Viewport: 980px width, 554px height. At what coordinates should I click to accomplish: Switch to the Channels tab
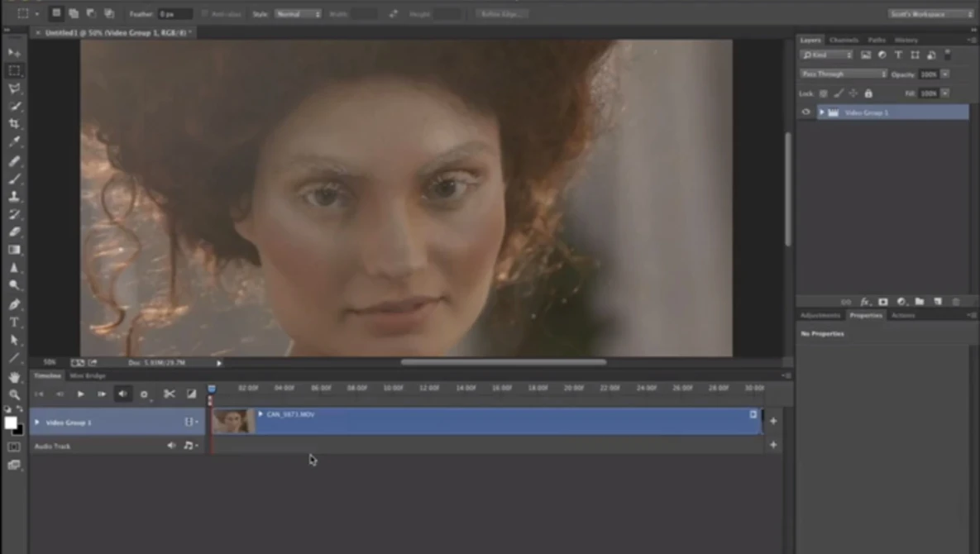[844, 40]
